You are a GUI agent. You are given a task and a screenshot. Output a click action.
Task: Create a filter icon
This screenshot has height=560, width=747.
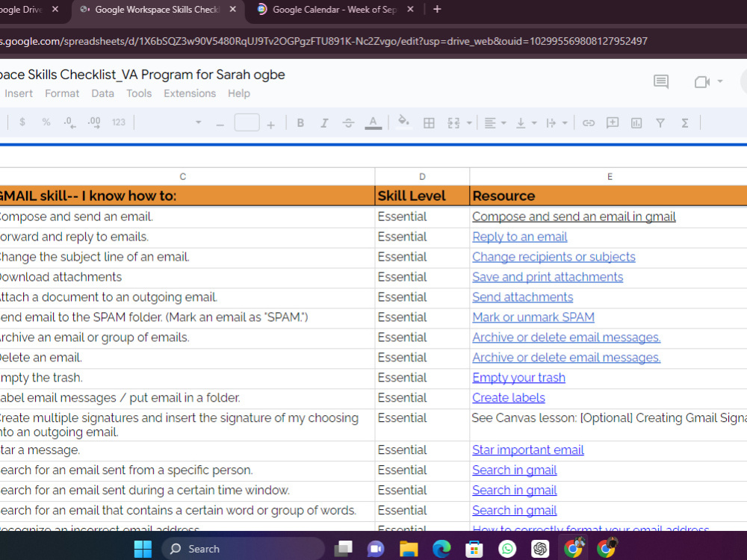tap(660, 123)
